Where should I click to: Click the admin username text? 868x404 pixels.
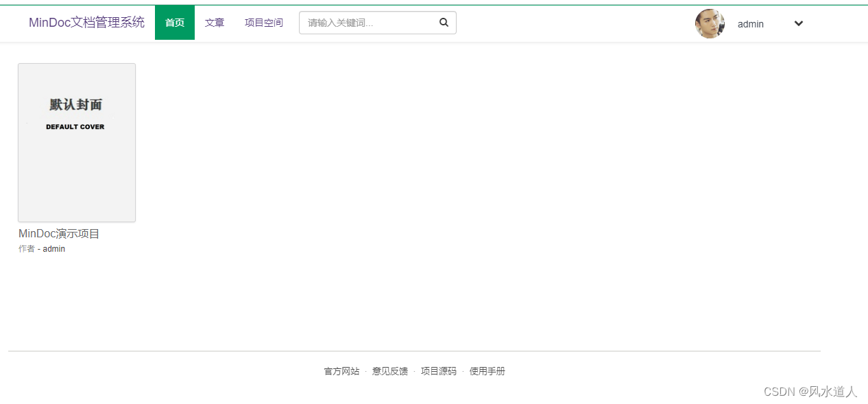tap(750, 23)
